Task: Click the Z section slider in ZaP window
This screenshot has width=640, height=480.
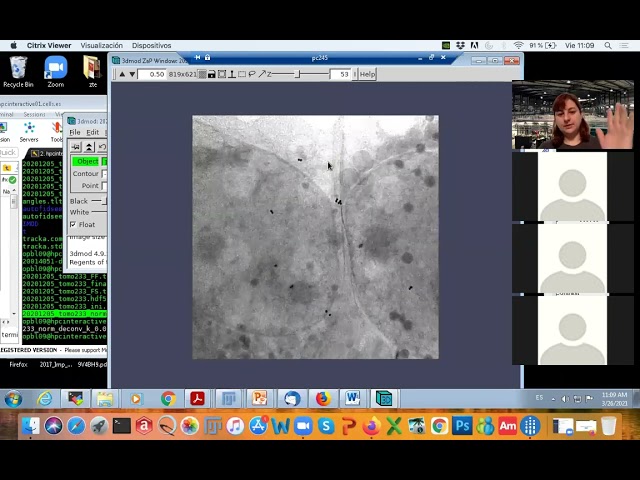Action: (300, 74)
